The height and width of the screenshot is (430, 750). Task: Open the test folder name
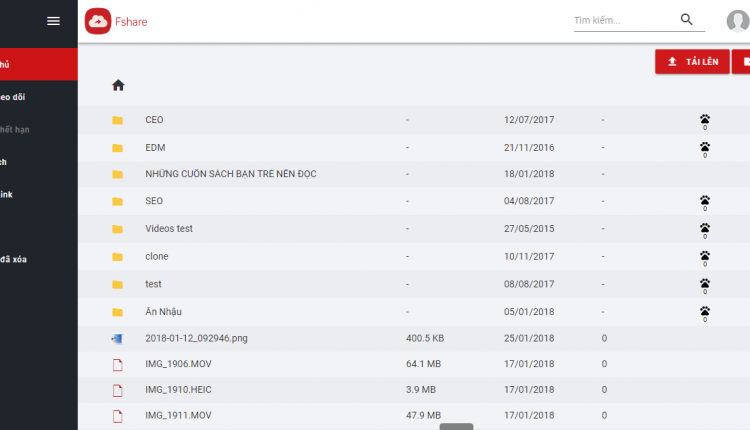coord(153,284)
